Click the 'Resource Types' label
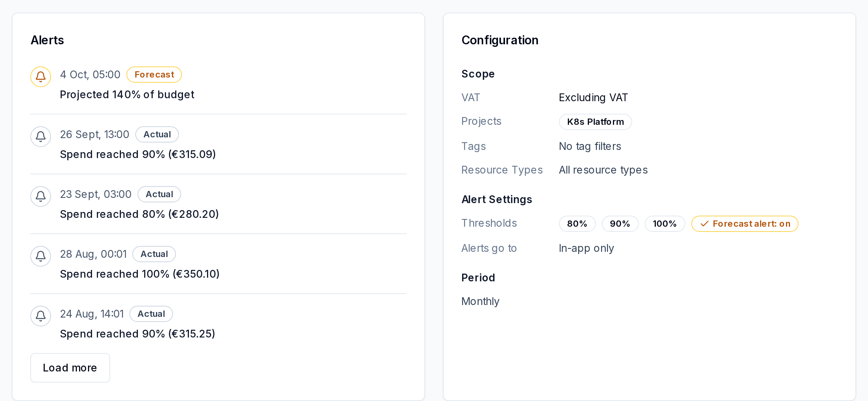Image resolution: width=868 pixels, height=401 pixels. 502,170
